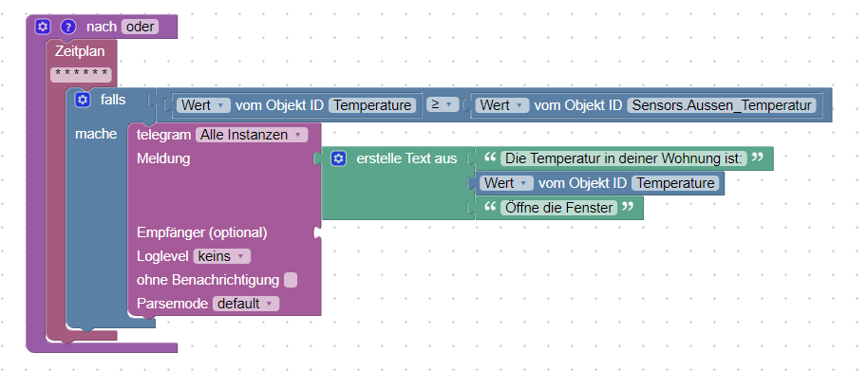Click the 'Parsemode' label

172,304
